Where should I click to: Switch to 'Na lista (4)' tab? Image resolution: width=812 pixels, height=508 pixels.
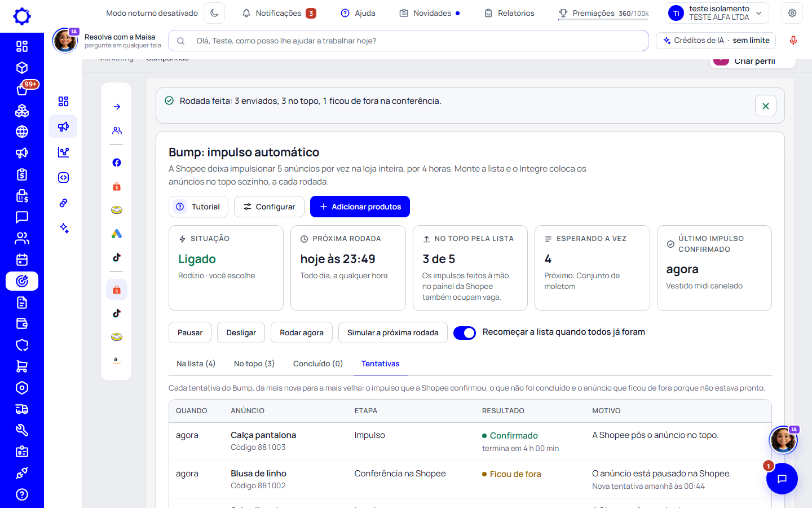point(196,364)
